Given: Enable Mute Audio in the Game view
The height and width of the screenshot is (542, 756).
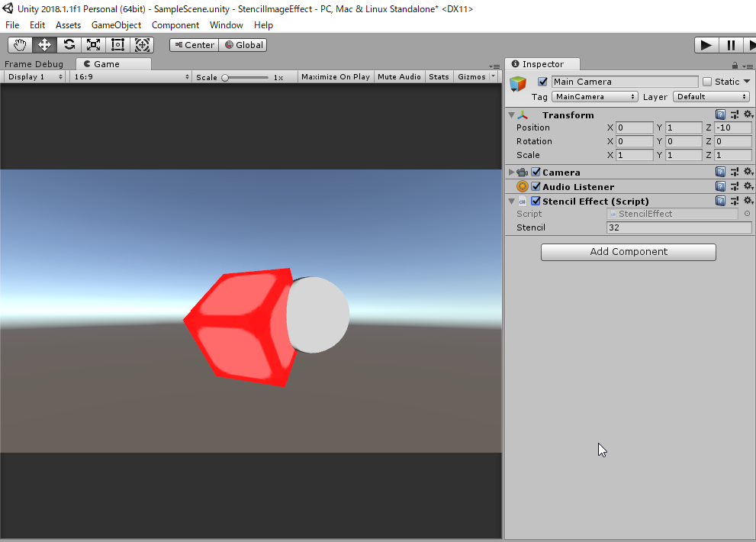Looking at the screenshot, I should [x=399, y=76].
